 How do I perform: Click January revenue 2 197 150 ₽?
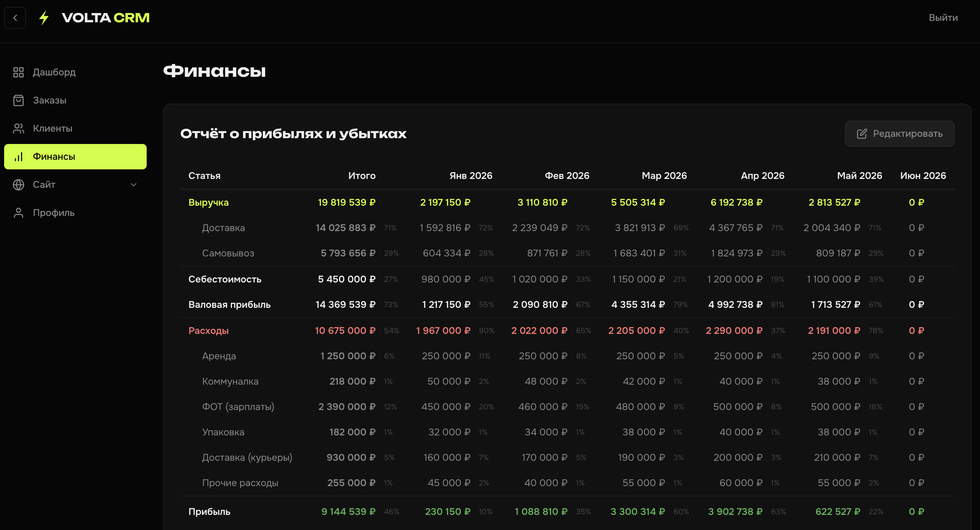(x=445, y=202)
